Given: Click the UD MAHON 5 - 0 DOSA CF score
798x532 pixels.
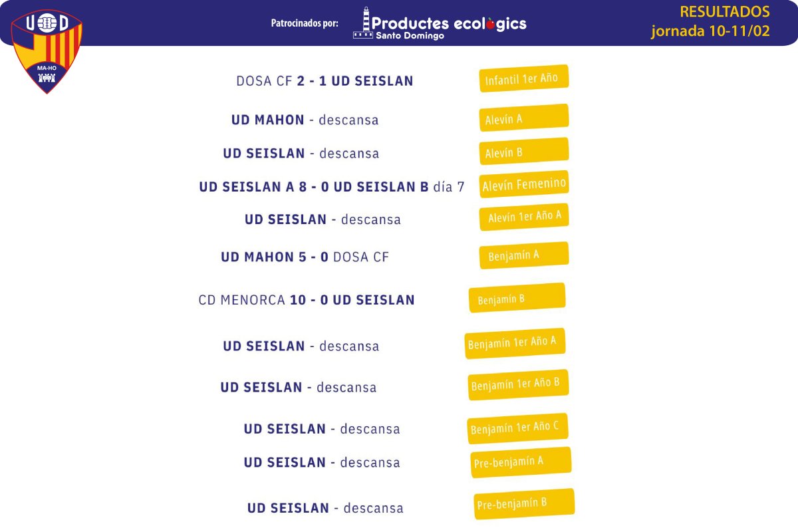Looking at the screenshot, I should tap(305, 257).
